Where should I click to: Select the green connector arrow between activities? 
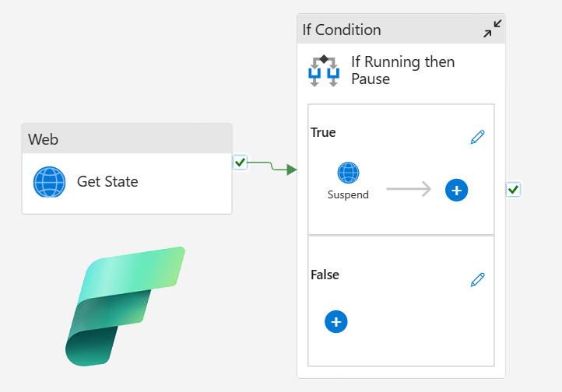[x=272, y=166]
